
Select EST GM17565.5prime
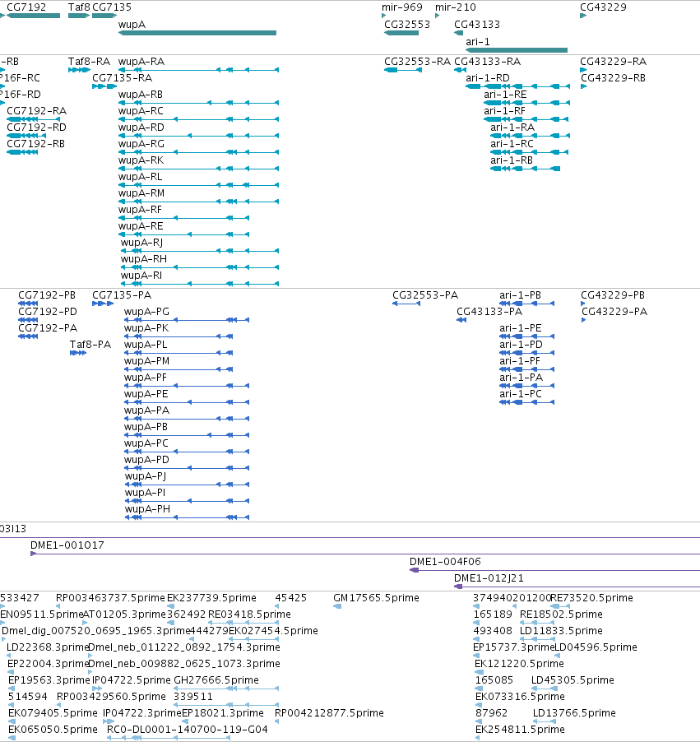click(x=337, y=606)
